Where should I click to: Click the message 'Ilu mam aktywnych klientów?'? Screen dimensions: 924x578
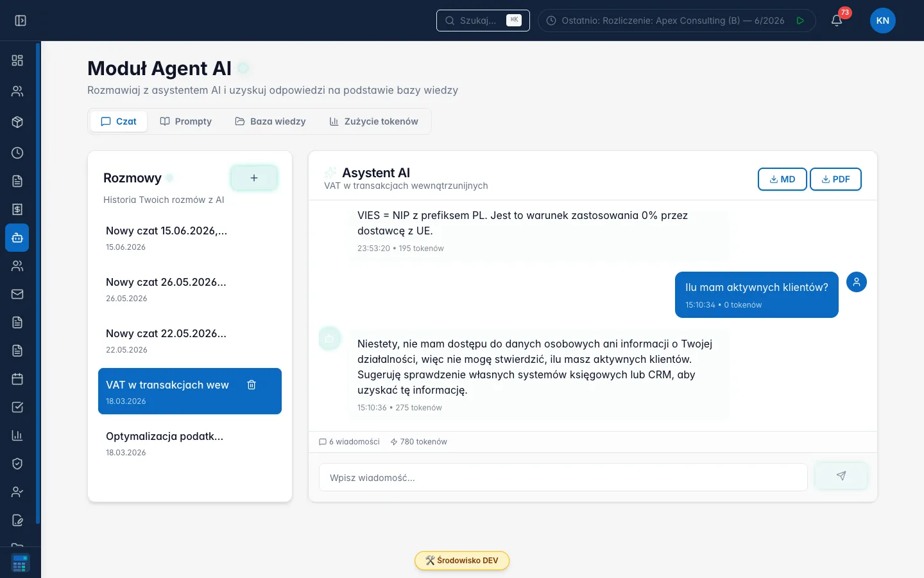[757, 295]
